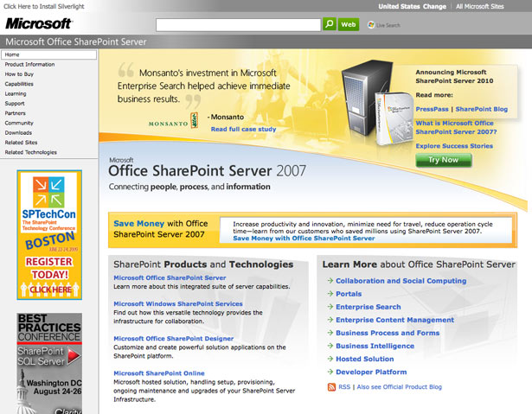Open Collaboration and Social Computing link
532x414 pixels.
click(x=401, y=281)
